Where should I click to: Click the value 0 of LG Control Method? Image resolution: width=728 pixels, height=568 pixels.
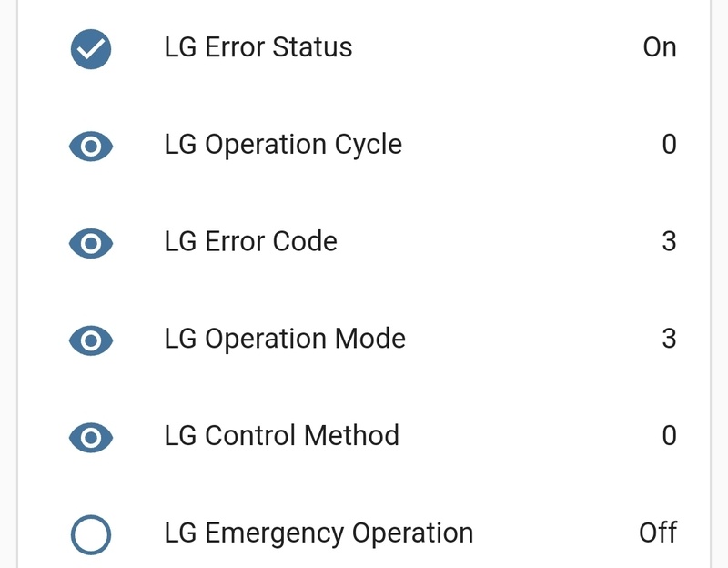[669, 435]
